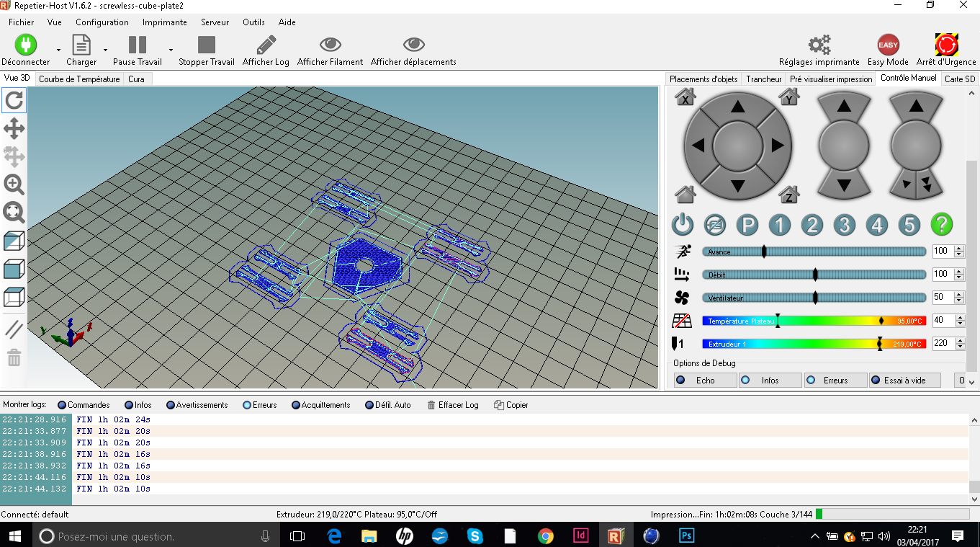The width and height of the screenshot is (980, 547).
Task: Switch to the Courbe de Température tab
Action: click(x=79, y=79)
